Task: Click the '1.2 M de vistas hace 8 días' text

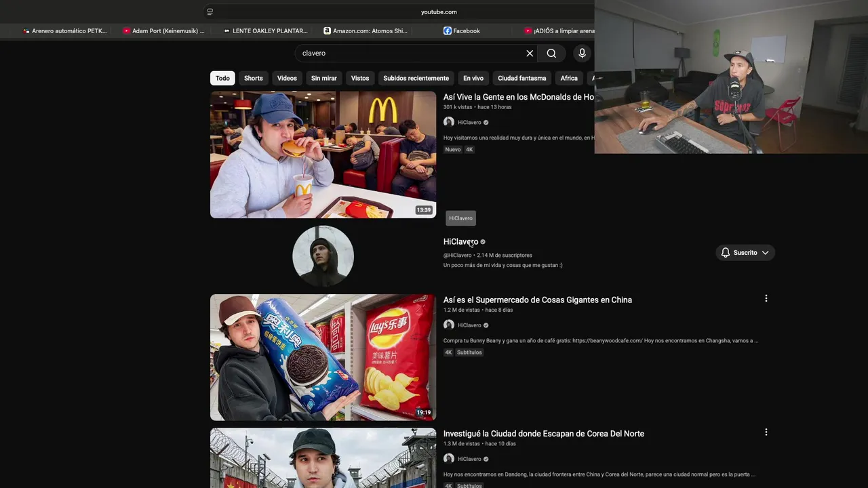Action: point(478,310)
